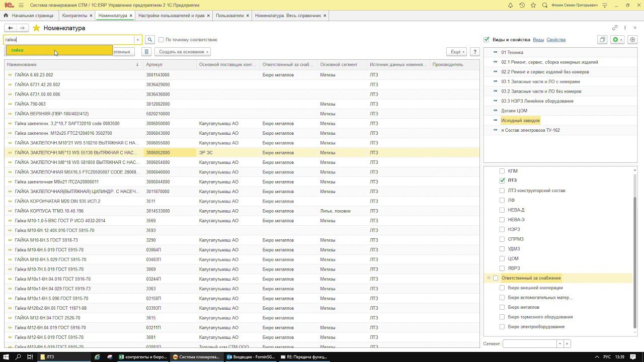The image size is (644, 362).
Task: Go to the home icon start page
Action: 6,16
